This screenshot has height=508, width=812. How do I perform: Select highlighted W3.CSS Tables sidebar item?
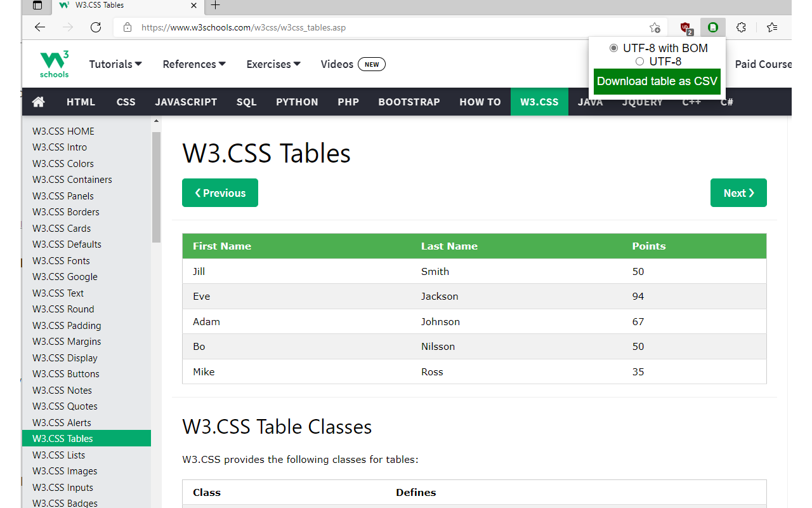86,439
